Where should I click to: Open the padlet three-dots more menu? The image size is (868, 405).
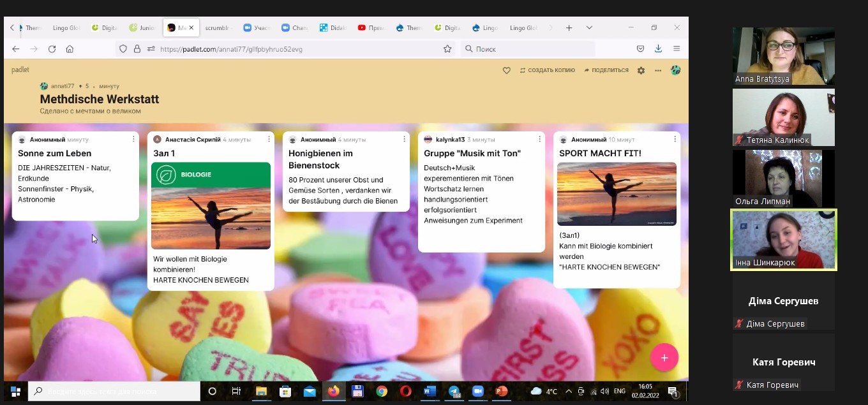pyautogui.click(x=658, y=71)
